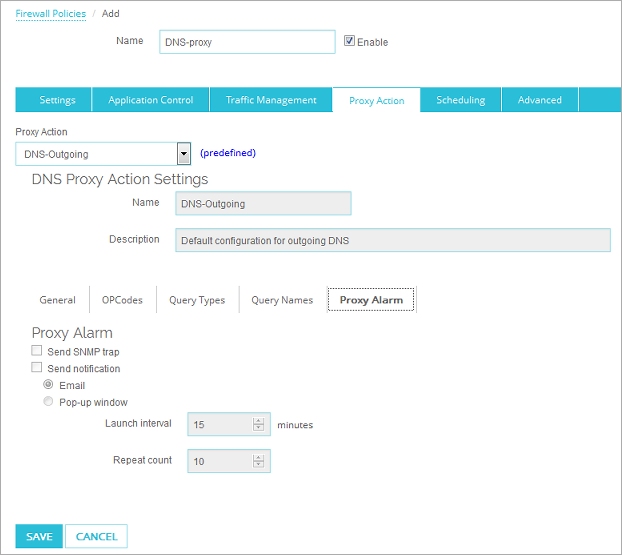Click the SAVE button
This screenshot has width=622, height=555.
tap(39, 537)
